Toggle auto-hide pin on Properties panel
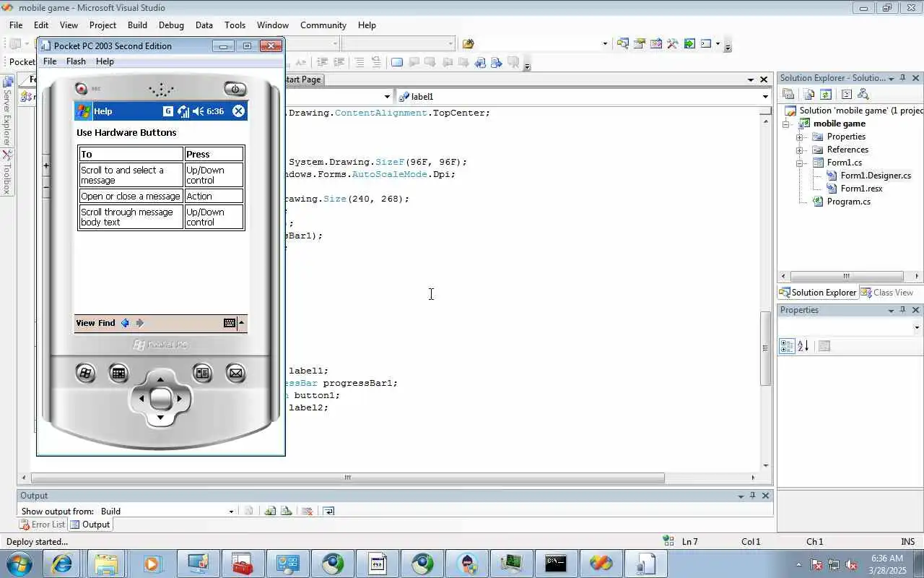924x578 pixels. point(902,310)
